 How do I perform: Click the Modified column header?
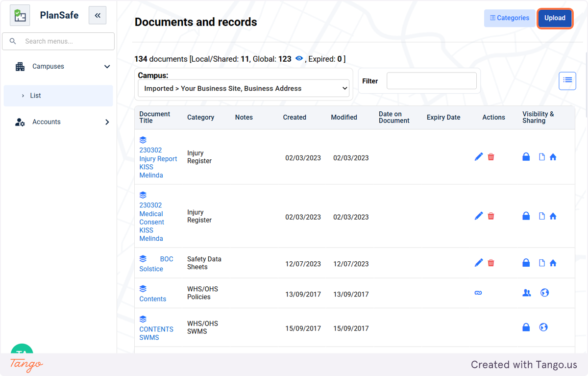[x=344, y=117]
